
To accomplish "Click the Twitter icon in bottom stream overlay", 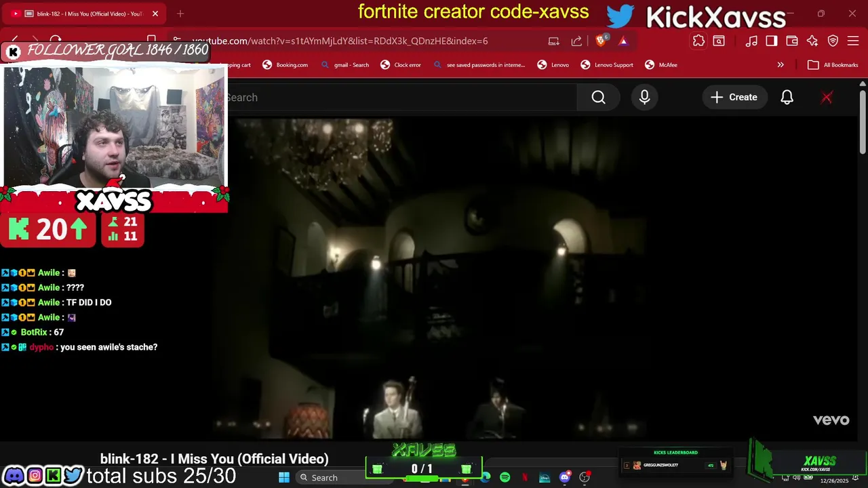I will pos(73,476).
